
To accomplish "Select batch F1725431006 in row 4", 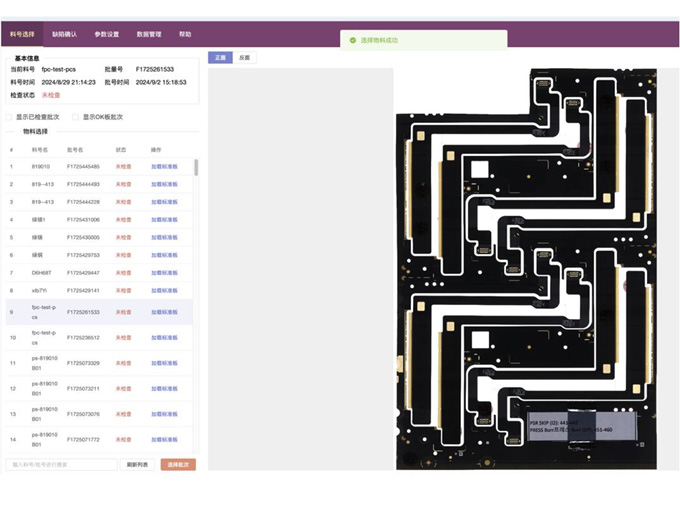I will pos(83,220).
